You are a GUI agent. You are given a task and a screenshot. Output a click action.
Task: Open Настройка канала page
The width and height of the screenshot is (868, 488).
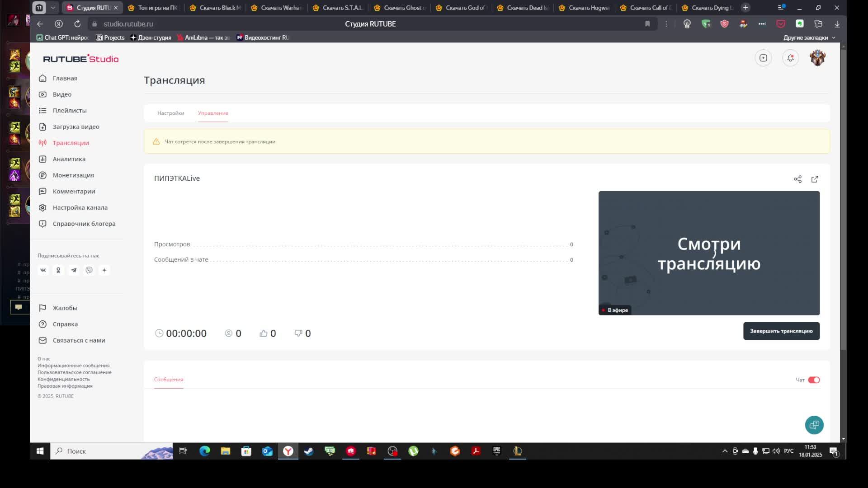(80, 208)
